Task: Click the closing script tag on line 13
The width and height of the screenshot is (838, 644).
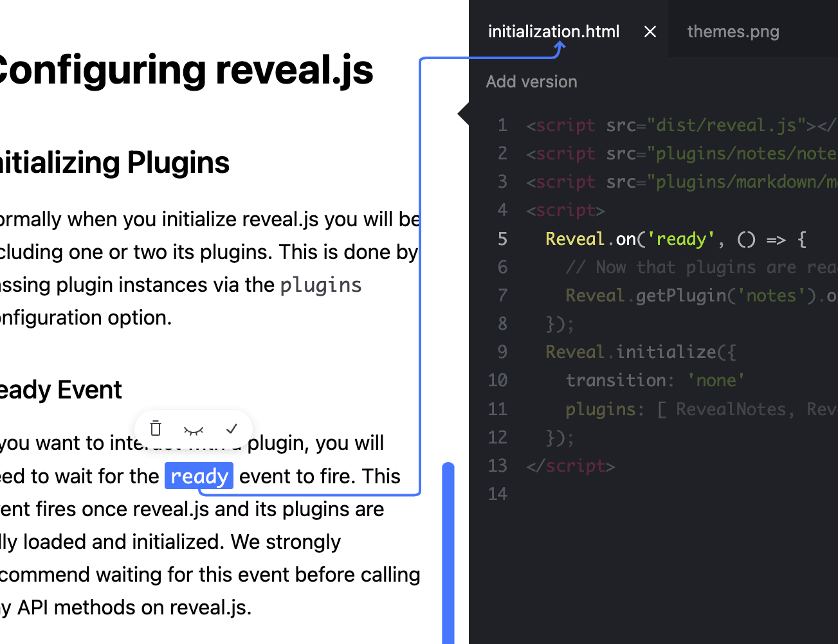Action: [x=570, y=466]
